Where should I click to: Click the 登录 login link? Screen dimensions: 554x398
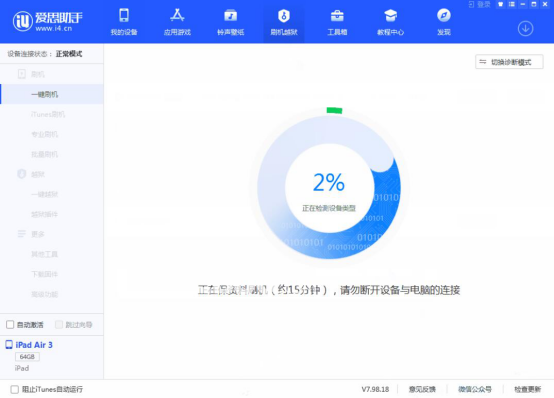(x=480, y=4)
